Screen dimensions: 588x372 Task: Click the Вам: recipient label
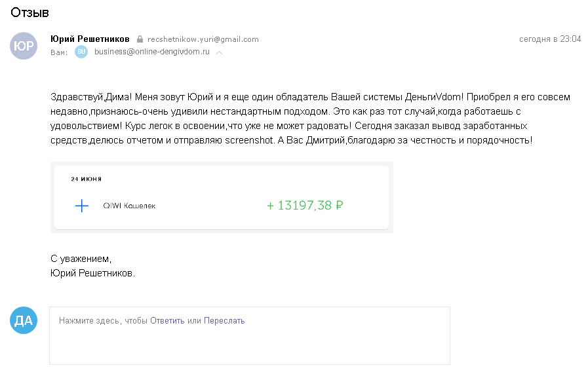(x=59, y=52)
